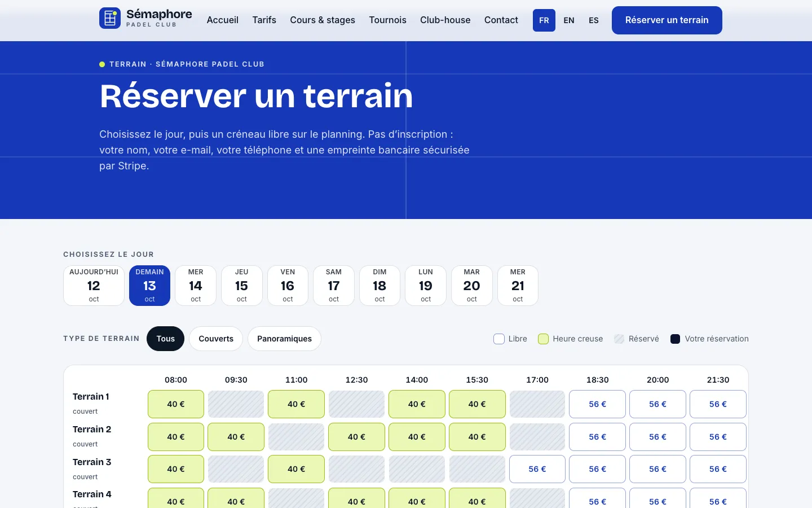This screenshot has width=812, height=508.
Task: Select the Demain 13 oct day
Action: [149, 286]
